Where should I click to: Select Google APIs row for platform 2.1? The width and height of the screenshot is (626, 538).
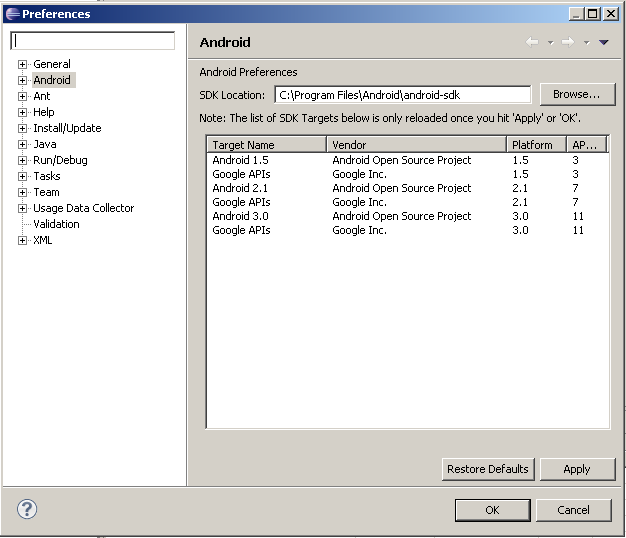408,202
